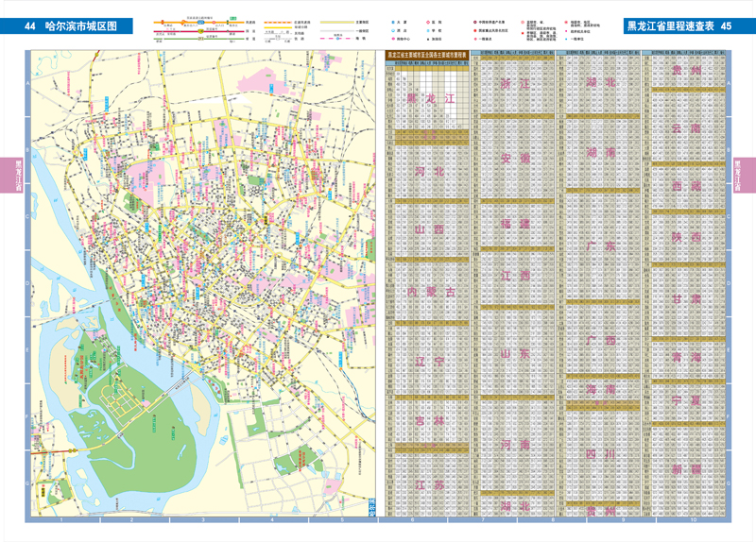Viewport: 756px width, 542px height.
Task: Click the 新疆 province label
Action: (687, 469)
